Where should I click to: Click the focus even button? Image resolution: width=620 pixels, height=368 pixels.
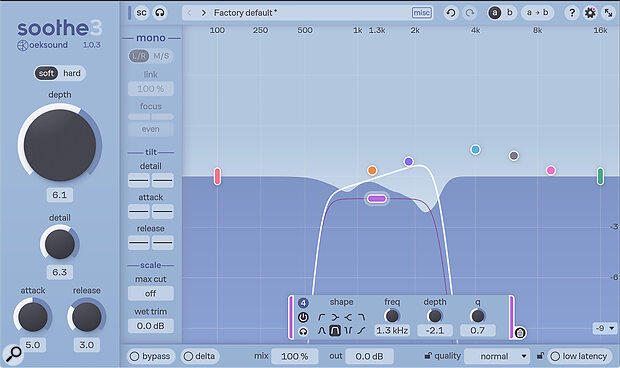click(151, 129)
